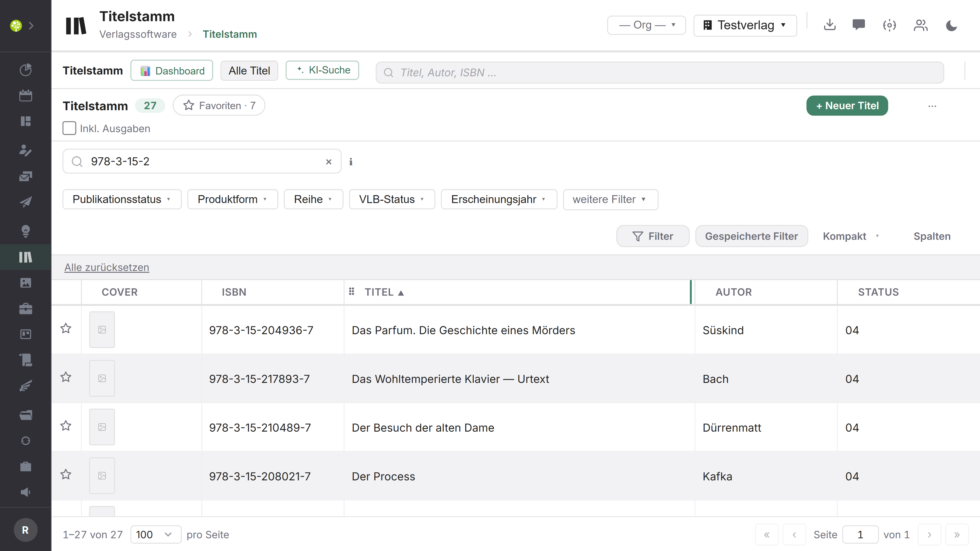Open the toolbox briefcase sidebar icon
Viewport: 980px width, 551px height.
point(26,308)
